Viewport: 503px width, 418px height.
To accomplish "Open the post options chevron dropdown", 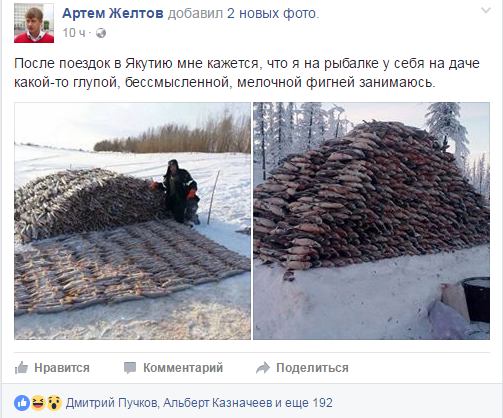I will click(486, 10).
